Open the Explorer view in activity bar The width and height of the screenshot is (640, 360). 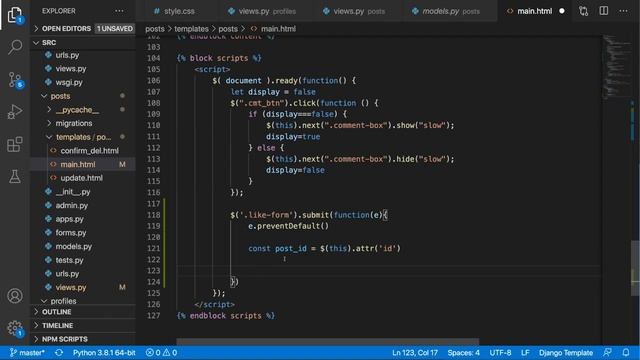(x=15, y=15)
